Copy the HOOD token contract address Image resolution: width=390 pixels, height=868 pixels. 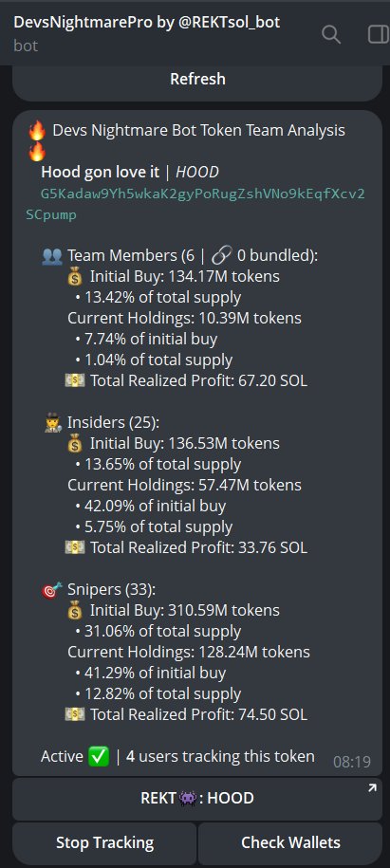195,205
